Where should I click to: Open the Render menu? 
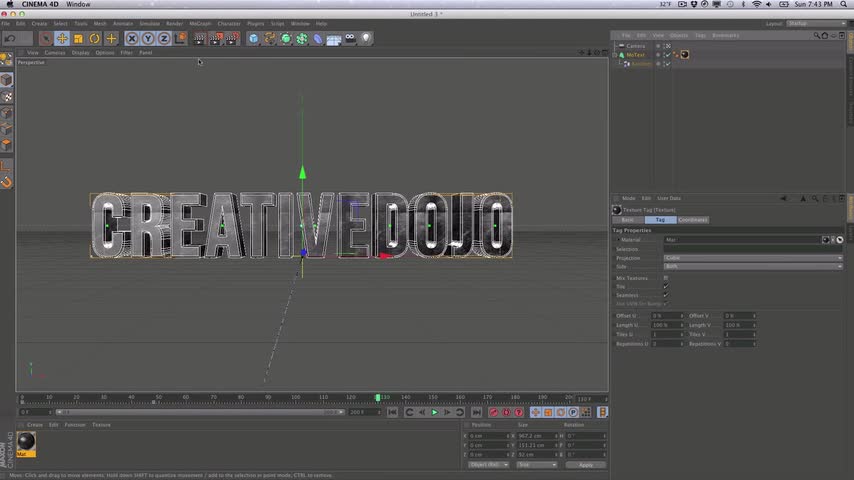(x=174, y=24)
